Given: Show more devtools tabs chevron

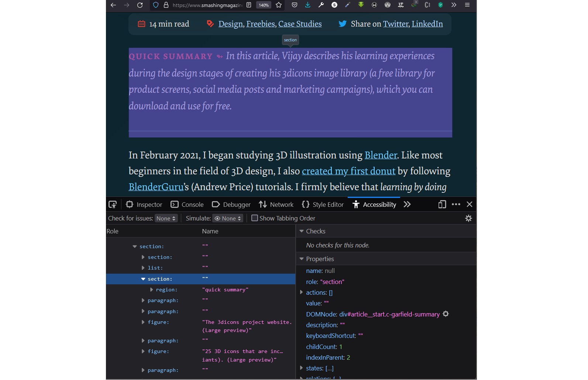Looking at the screenshot, I should 407,205.
